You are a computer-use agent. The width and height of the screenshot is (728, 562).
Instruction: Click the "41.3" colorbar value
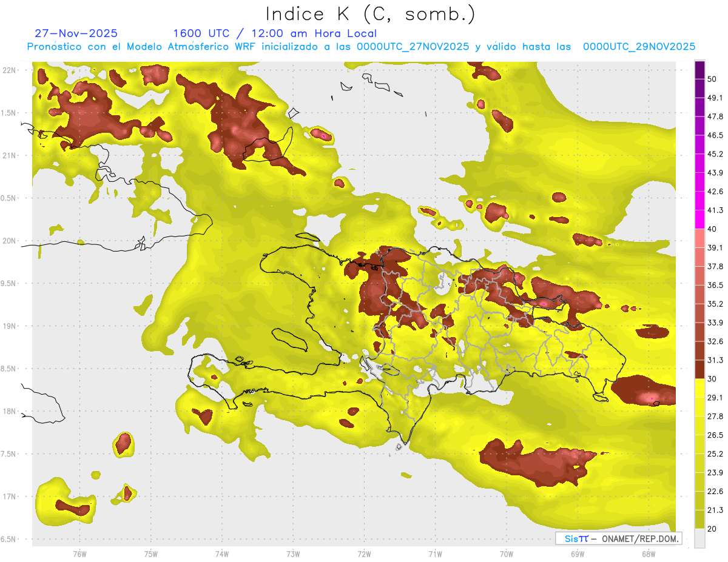[x=715, y=210]
